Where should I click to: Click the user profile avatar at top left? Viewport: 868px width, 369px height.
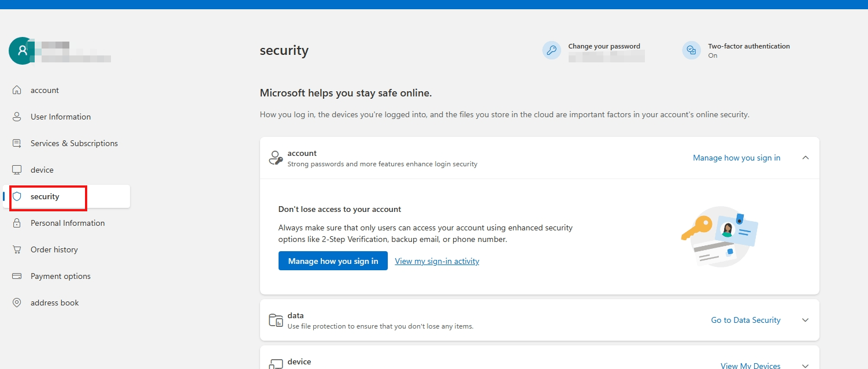point(21,51)
